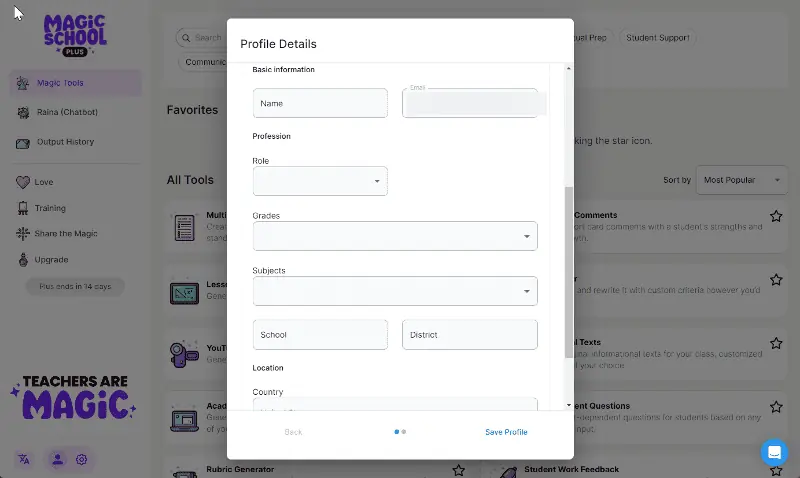Click the Love heart icon
The height and width of the screenshot is (478, 800).
(22, 182)
